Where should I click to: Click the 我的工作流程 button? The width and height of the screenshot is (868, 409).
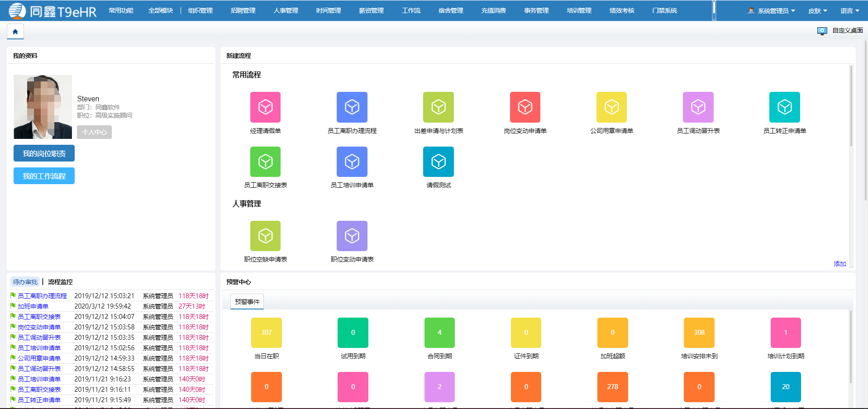(44, 176)
